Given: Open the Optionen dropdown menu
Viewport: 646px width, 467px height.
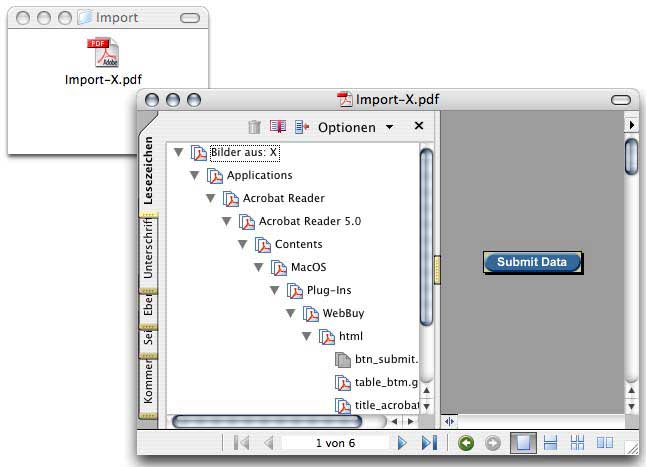Looking at the screenshot, I should point(354,127).
